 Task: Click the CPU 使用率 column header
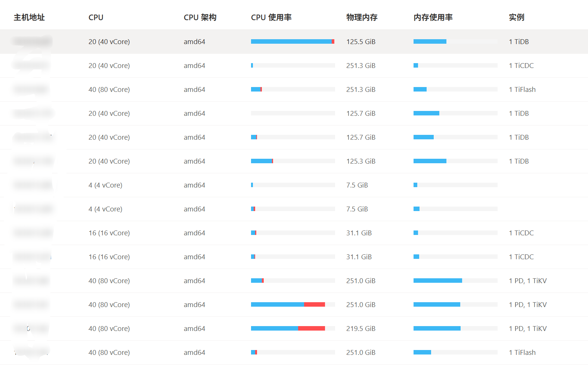[x=271, y=17]
